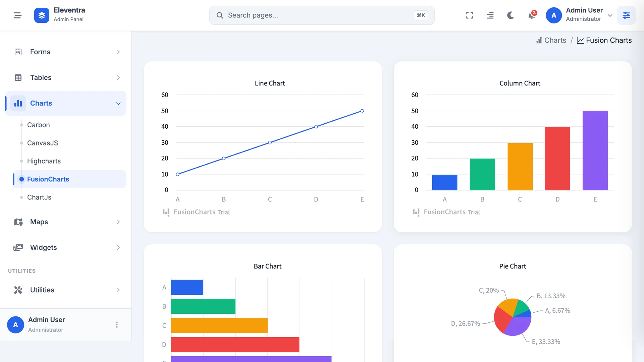Click breadcrumb line-chart icon beside Fusion Charts
Screen dimensions: 644x362
pos(580,40)
